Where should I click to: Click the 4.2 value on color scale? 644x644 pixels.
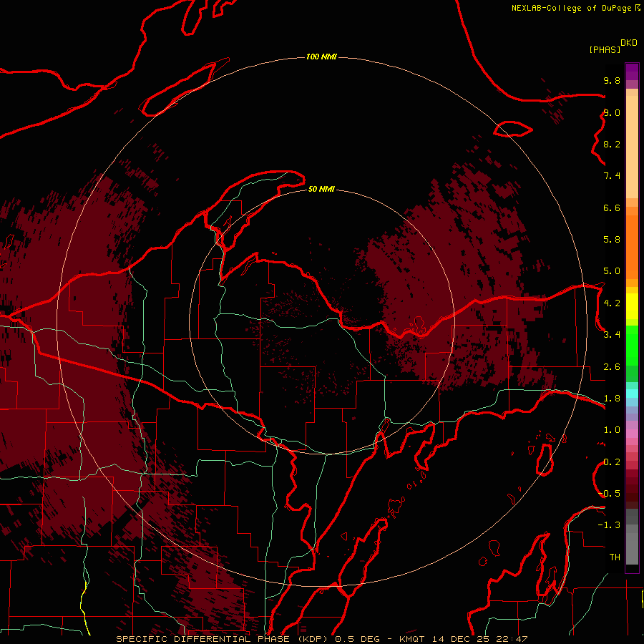click(x=612, y=303)
